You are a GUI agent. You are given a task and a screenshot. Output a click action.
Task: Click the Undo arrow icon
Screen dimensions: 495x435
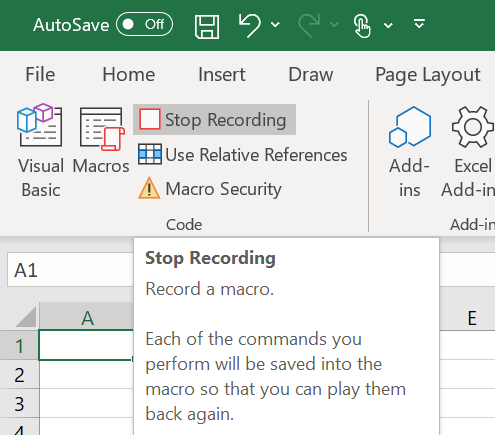pyautogui.click(x=250, y=25)
